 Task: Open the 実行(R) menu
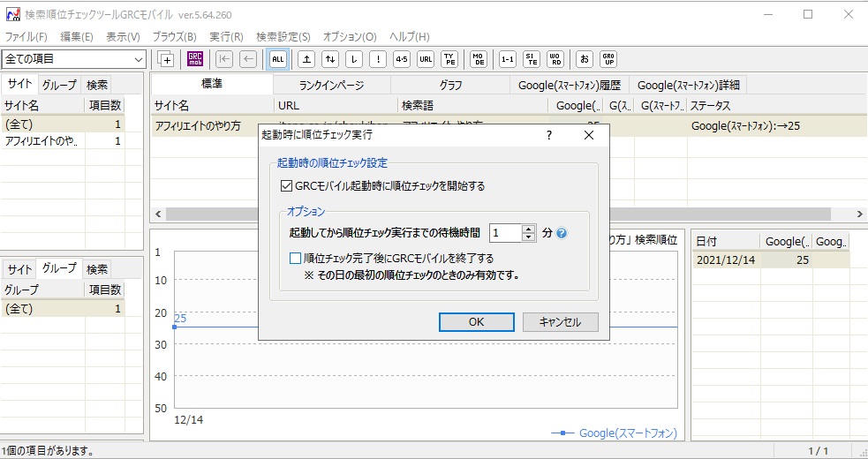coord(226,37)
